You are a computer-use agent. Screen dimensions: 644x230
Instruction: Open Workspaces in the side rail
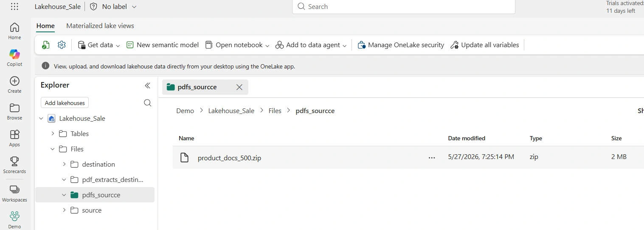(14, 193)
